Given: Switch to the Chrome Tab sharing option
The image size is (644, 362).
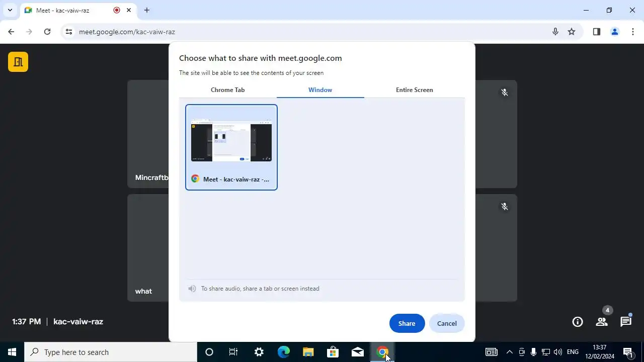Looking at the screenshot, I should (227, 90).
